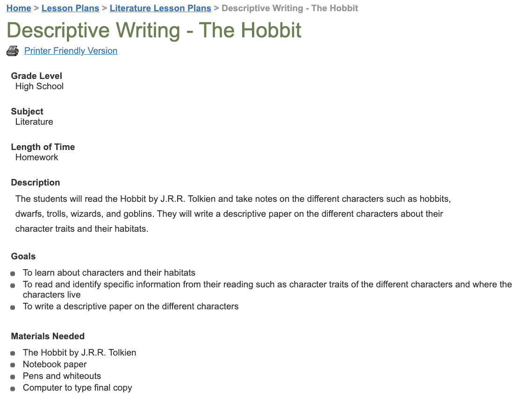The width and height of the screenshot is (532, 414).
Task: Open the Home breadcrumb link
Action: tap(18, 8)
